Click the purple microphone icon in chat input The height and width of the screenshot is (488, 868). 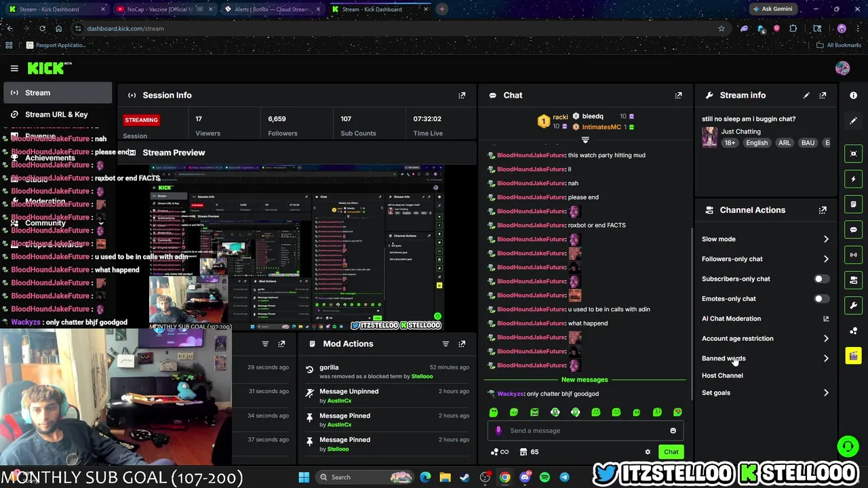(498, 430)
